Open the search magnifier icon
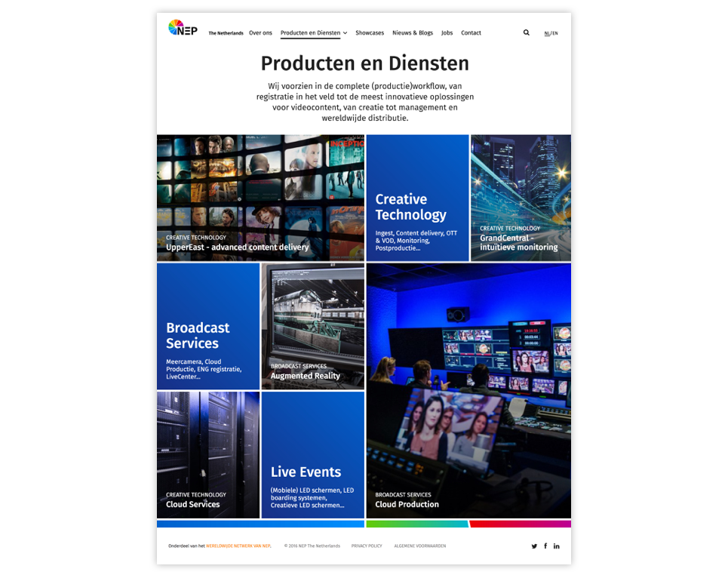This screenshot has width=728, height=578. 526,32
